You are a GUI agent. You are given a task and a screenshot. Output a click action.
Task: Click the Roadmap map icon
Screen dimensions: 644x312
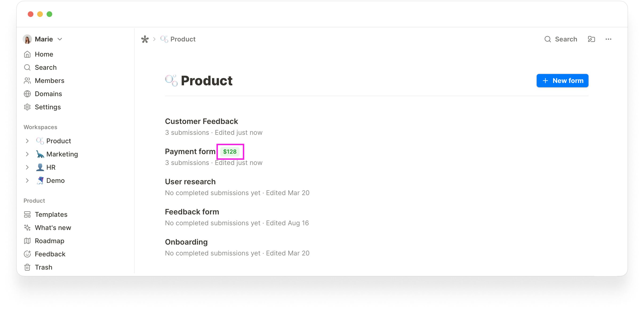pos(27,241)
